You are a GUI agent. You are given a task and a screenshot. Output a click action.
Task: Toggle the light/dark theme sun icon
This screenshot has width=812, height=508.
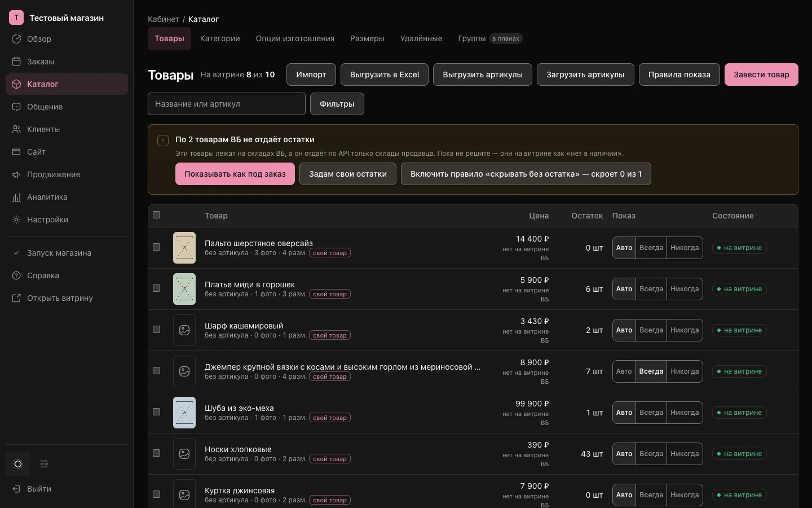pyautogui.click(x=18, y=464)
